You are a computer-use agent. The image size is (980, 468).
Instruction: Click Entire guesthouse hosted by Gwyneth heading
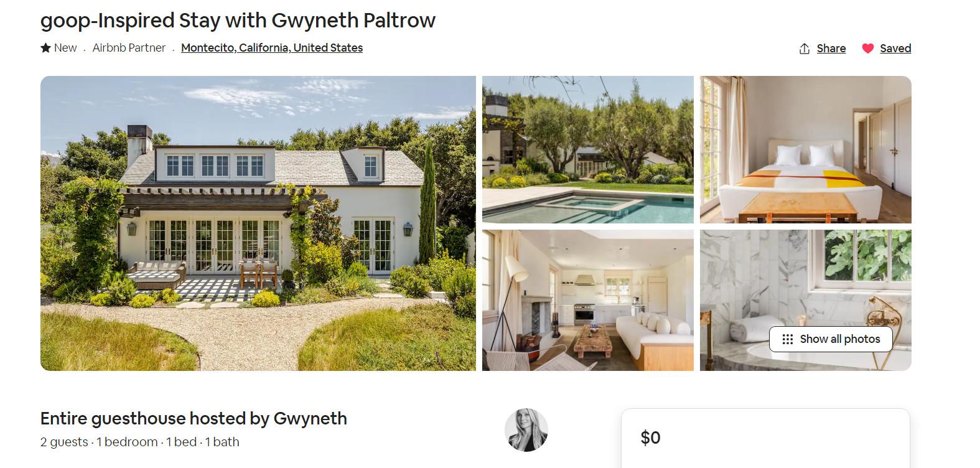[194, 418]
